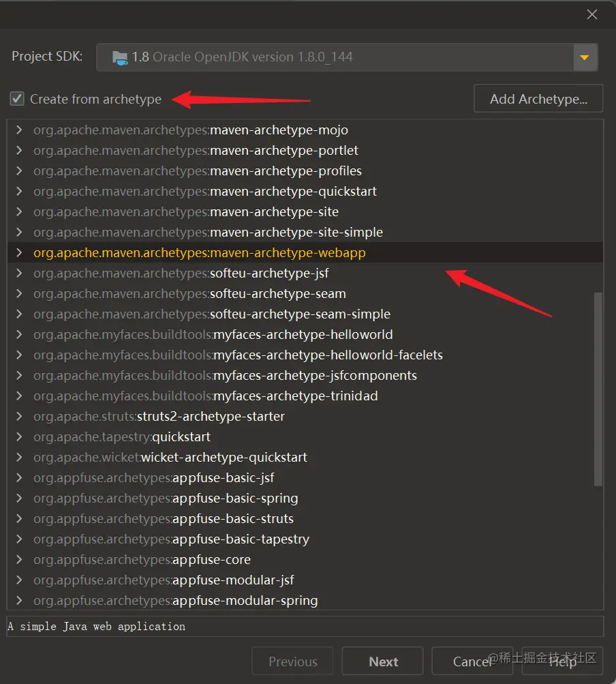Select appfuse-basic-spring archetype
Screen dimensions: 616x684
tap(166, 499)
